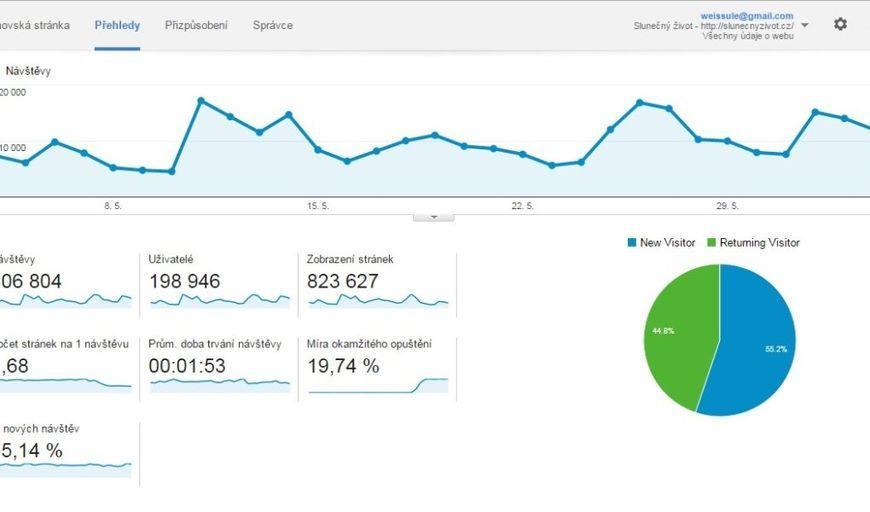Click the blue New Visitor legend square
The image size is (870, 512).
coord(632,243)
